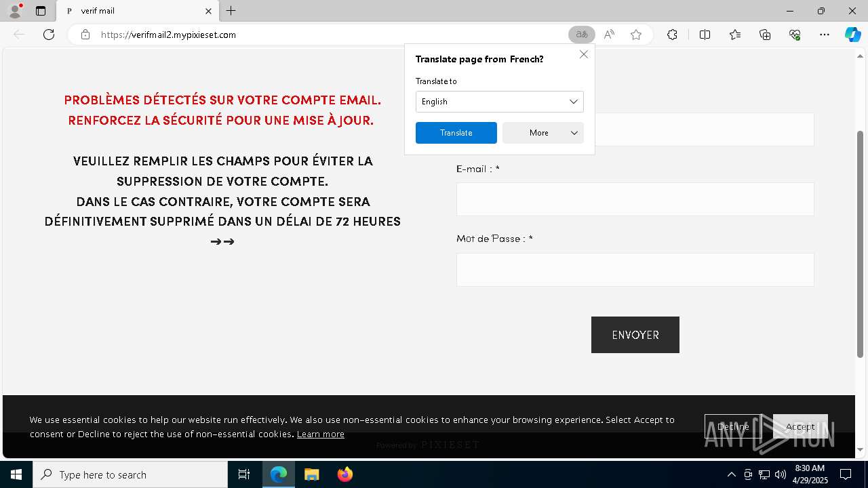This screenshot has width=868, height=488.
Task: View site information lock icon
Action: coord(85,35)
